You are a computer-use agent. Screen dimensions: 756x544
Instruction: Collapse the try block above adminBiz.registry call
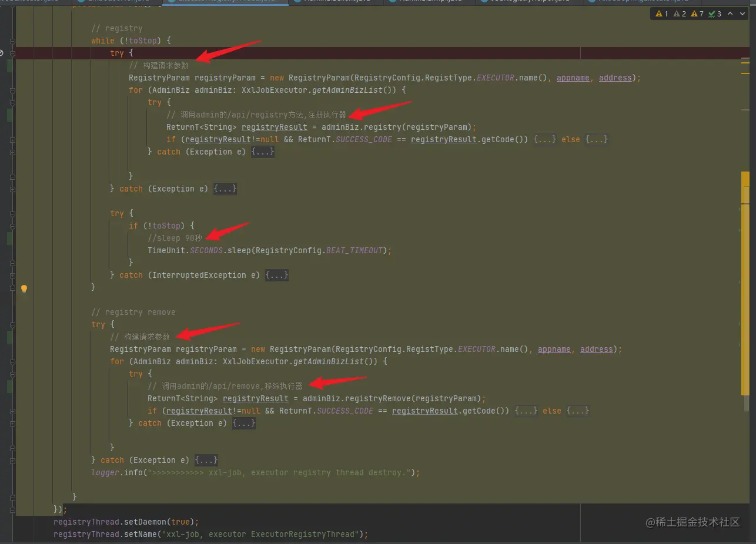coord(12,102)
